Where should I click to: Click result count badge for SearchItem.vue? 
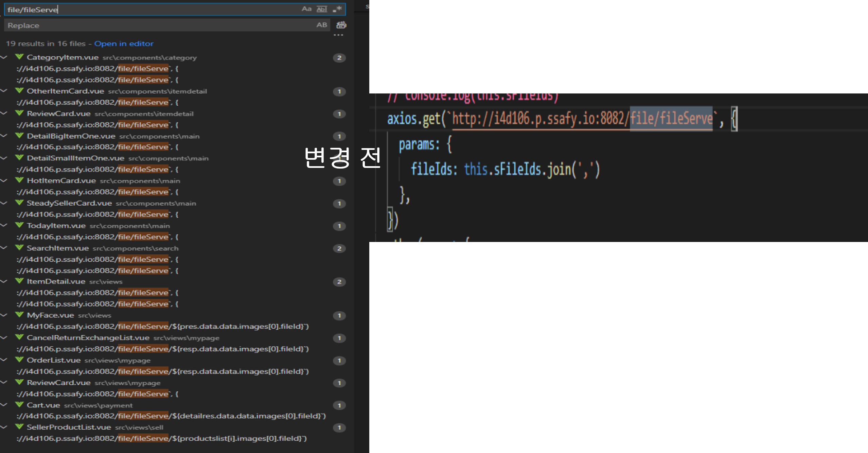[x=339, y=248]
